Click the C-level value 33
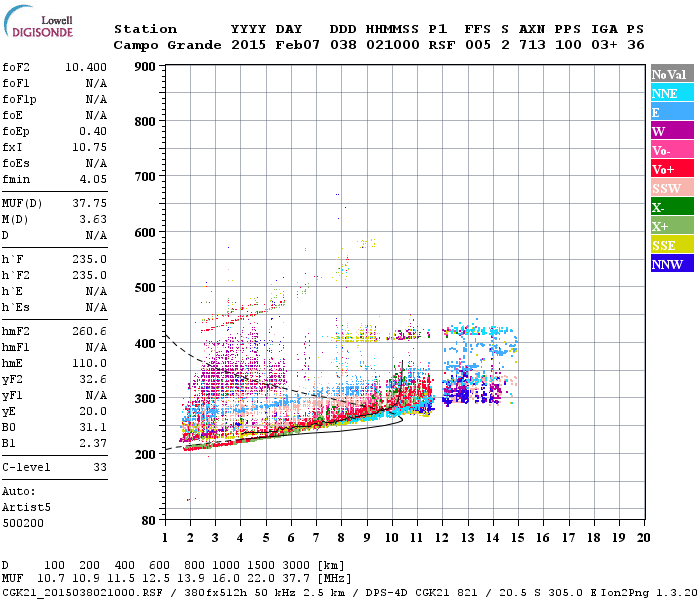The image size is (700, 600). (x=100, y=467)
